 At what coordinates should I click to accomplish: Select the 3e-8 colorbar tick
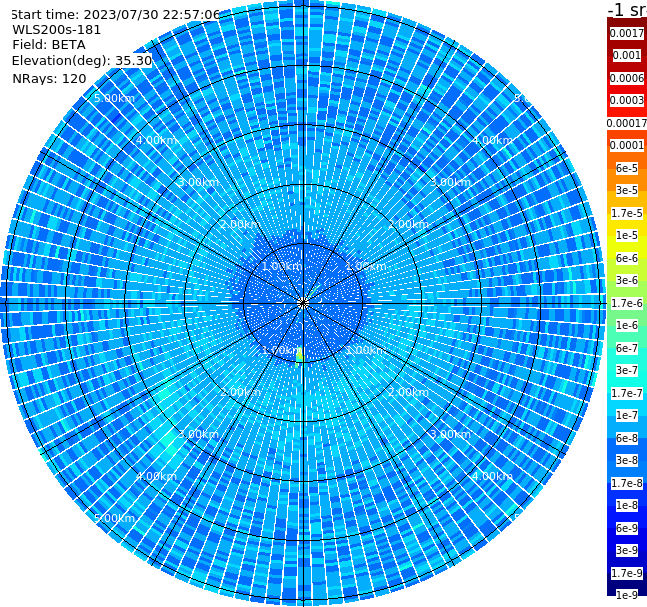point(627,460)
